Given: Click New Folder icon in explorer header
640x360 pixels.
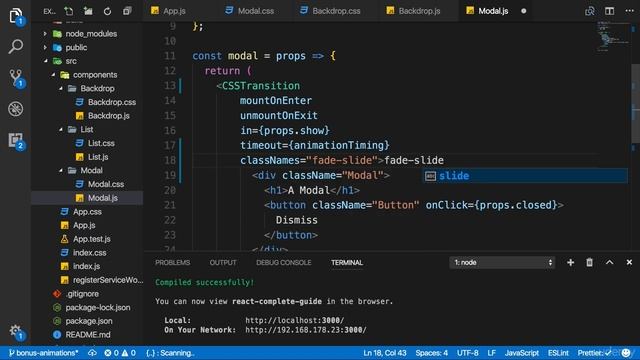Looking at the screenshot, I should coord(88,11).
